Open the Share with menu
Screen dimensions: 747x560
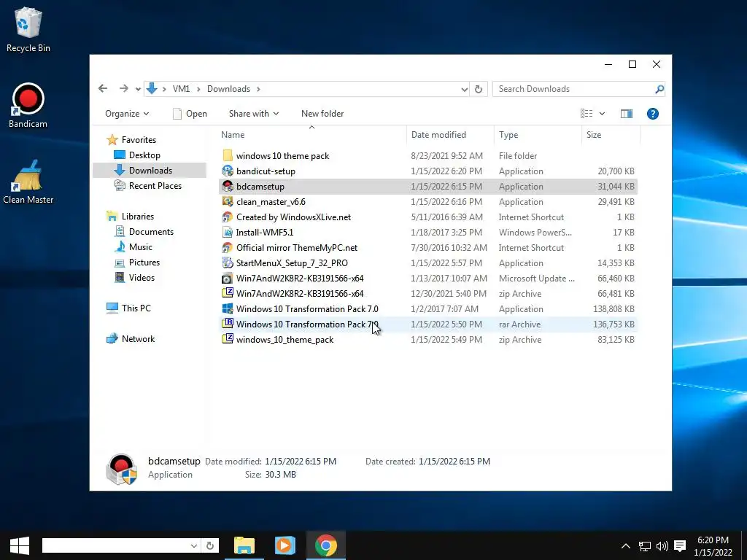tap(253, 113)
